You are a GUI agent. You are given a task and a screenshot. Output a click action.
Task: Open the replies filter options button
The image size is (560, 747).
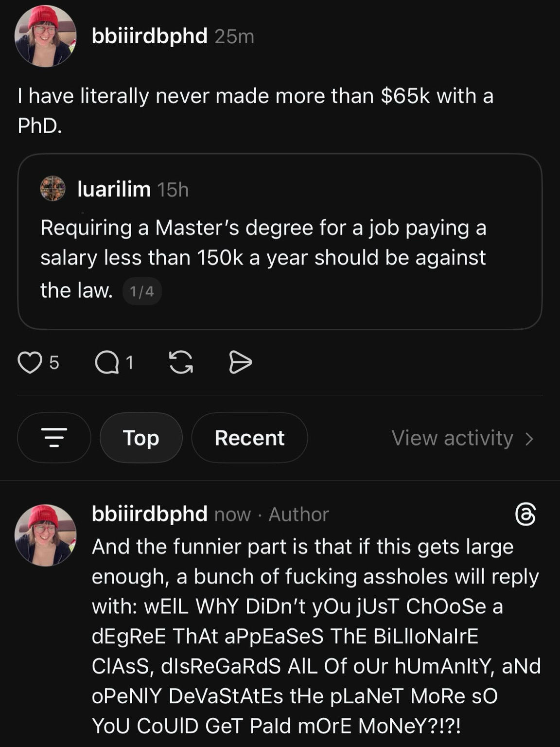coord(54,438)
